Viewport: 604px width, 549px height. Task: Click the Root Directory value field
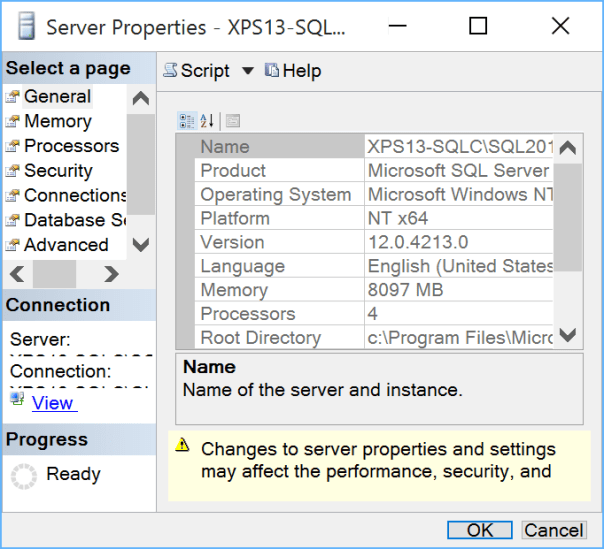click(x=458, y=338)
